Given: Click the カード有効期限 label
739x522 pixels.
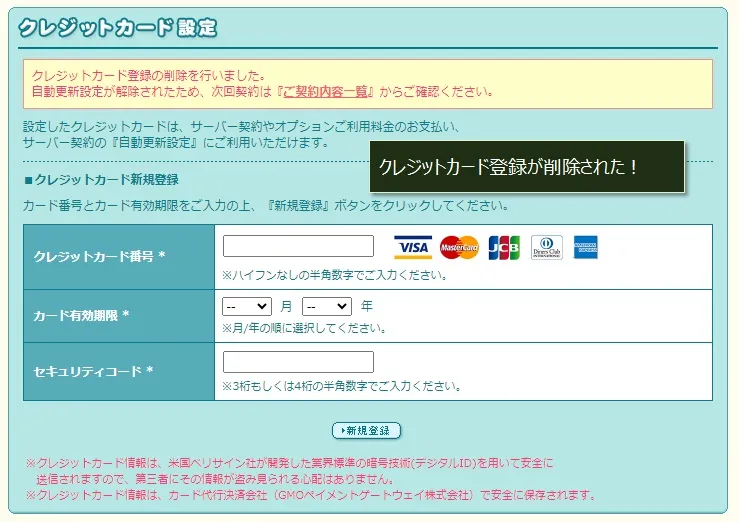Looking at the screenshot, I should pos(81,315).
